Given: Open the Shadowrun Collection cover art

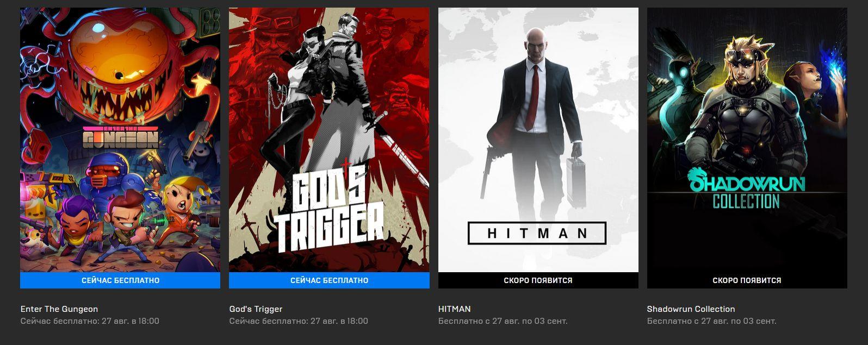Looking at the screenshot, I should 747,140.
